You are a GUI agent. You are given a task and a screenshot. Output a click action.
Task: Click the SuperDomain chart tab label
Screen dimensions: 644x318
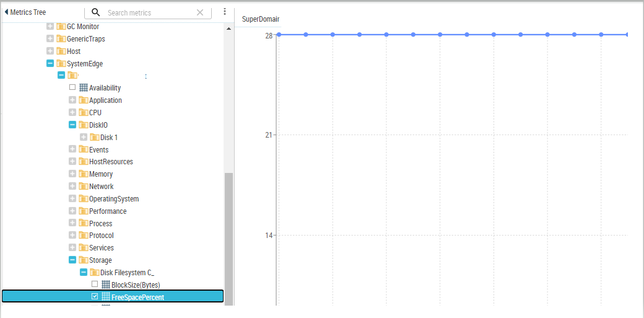pos(261,19)
